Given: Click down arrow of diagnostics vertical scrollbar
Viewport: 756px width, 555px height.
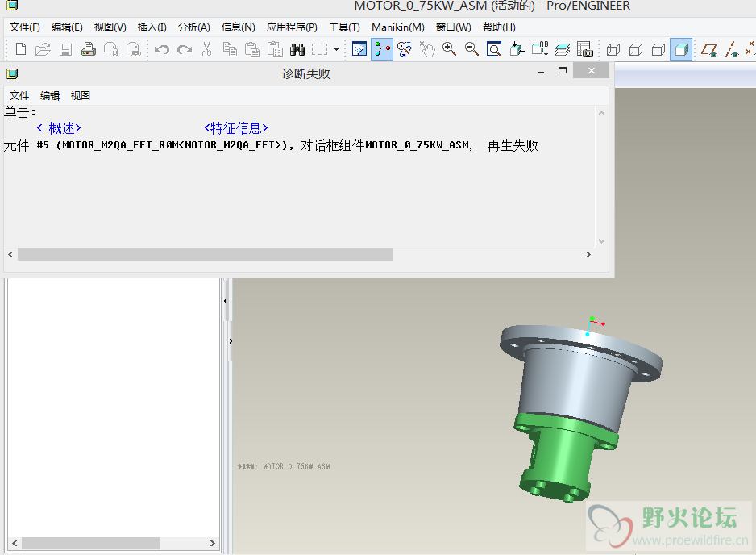Looking at the screenshot, I should (x=601, y=241).
